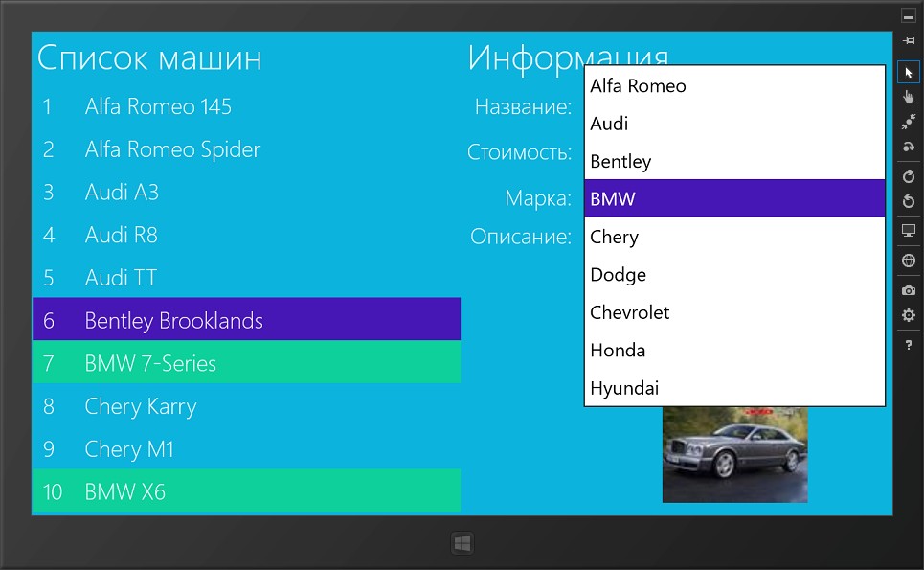The image size is (924, 570).
Task: Select mouse mode arrow in simulator toolbar
Action: pyautogui.click(x=908, y=72)
